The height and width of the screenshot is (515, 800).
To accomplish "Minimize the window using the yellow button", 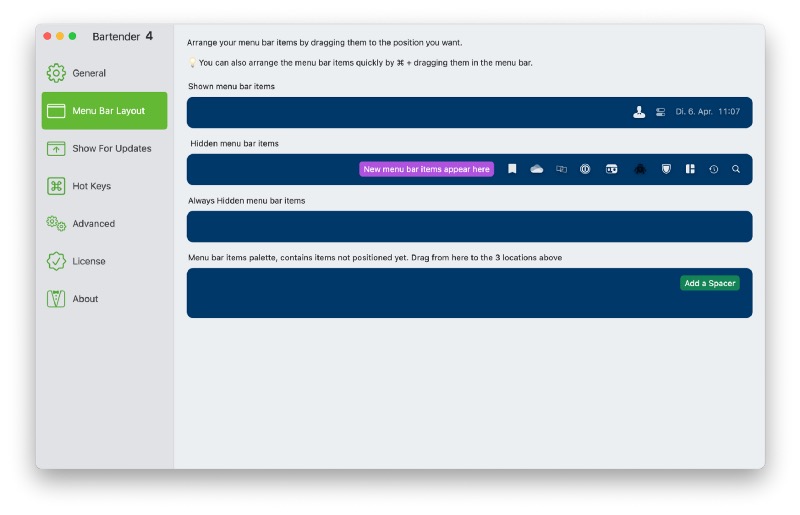I will pyautogui.click(x=60, y=36).
